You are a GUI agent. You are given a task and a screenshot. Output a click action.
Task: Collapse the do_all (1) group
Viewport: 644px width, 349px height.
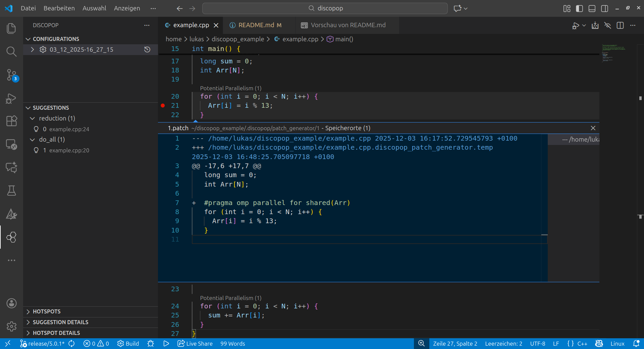coord(33,139)
